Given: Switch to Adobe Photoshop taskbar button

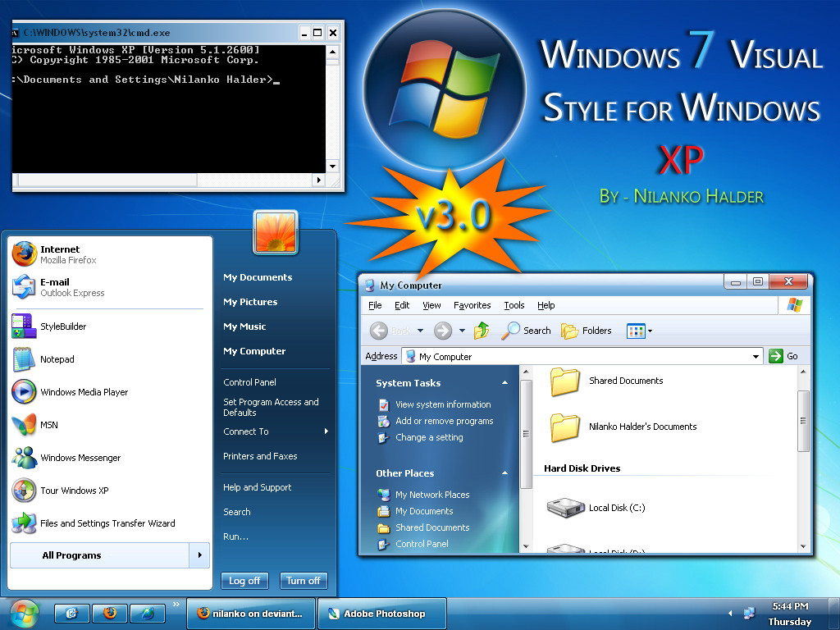Looking at the screenshot, I should 382,614.
